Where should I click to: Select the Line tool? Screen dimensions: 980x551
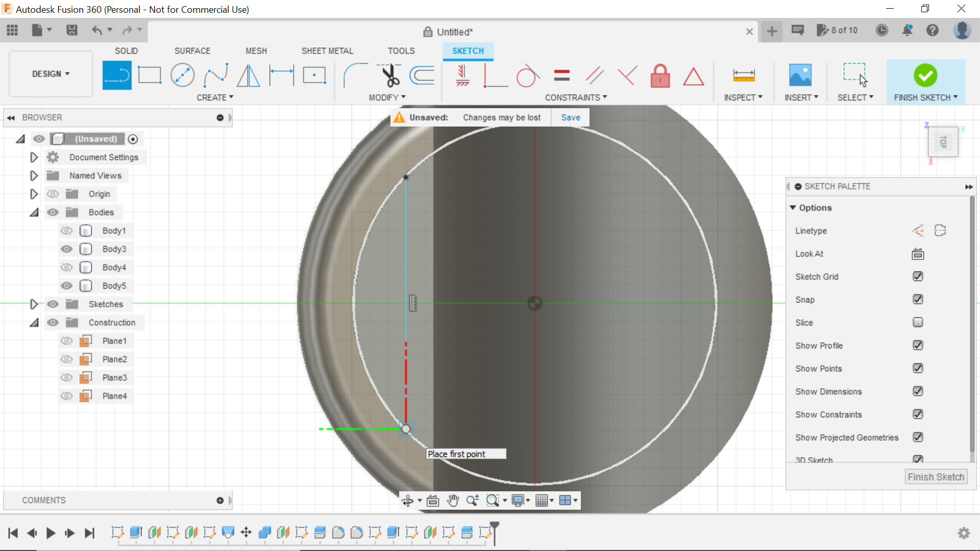point(117,74)
